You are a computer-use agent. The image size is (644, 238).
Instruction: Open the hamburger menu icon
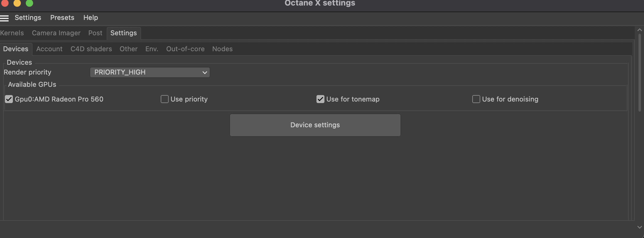click(4, 18)
